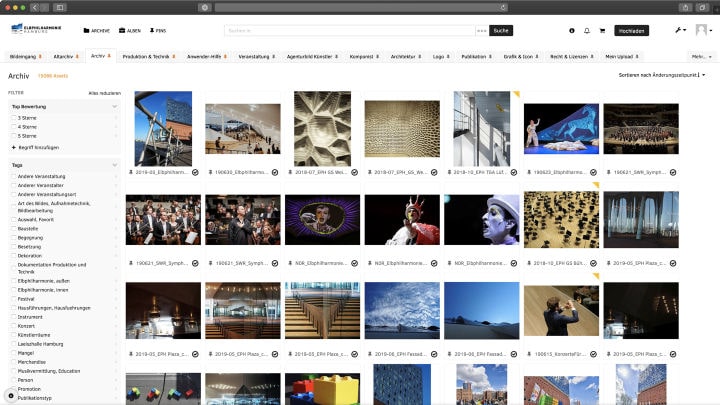Open Sortieren nach Änderungszeitpunkt dropdown

pyautogui.click(x=661, y=75)
